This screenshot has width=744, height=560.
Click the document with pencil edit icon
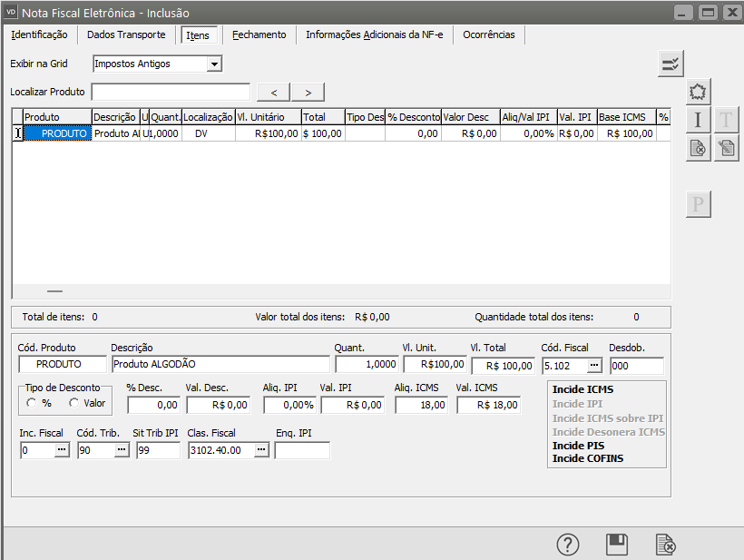click(726, 149)
